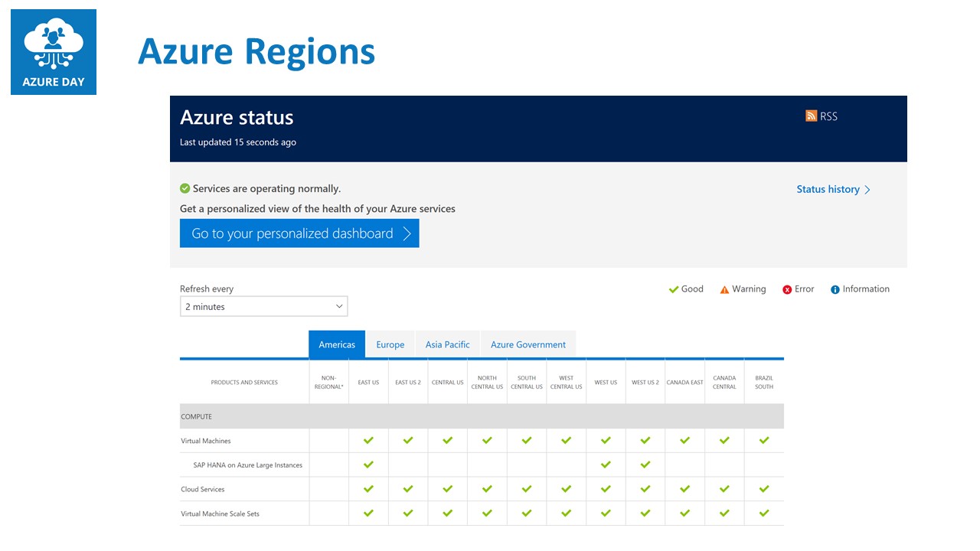Open the Refresh every dropdown
980x551 pixels.
tap(263, 306)
